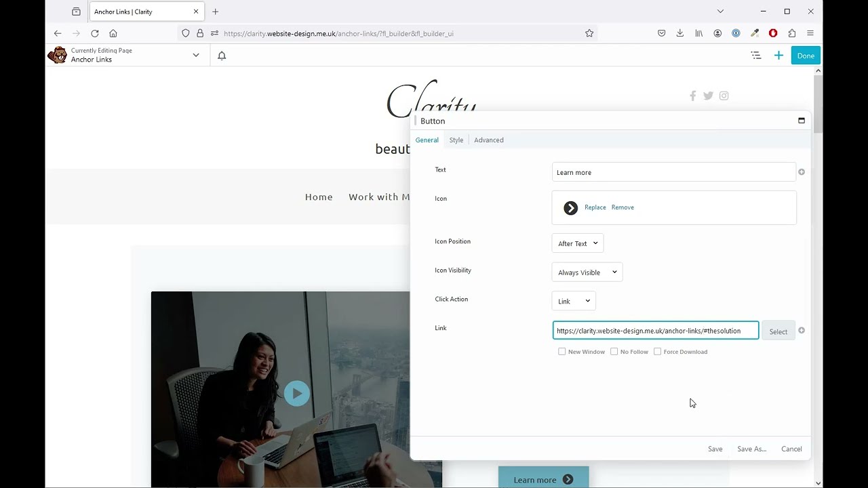Click Save in the Button panel
868x488 pixels.
pyautogui.click(x=715, y=449)
